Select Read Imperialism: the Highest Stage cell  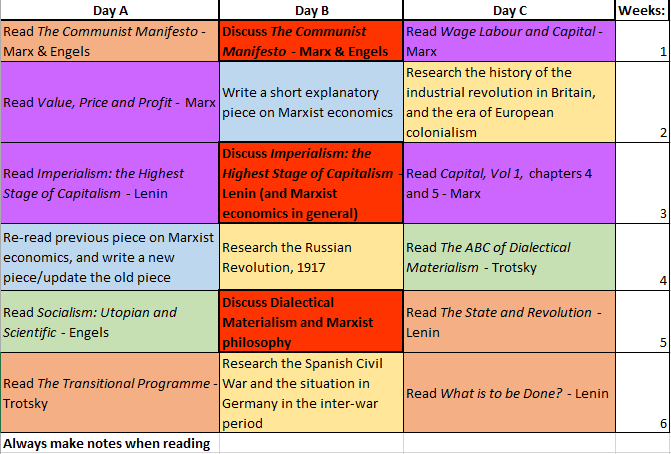point(109,183)
